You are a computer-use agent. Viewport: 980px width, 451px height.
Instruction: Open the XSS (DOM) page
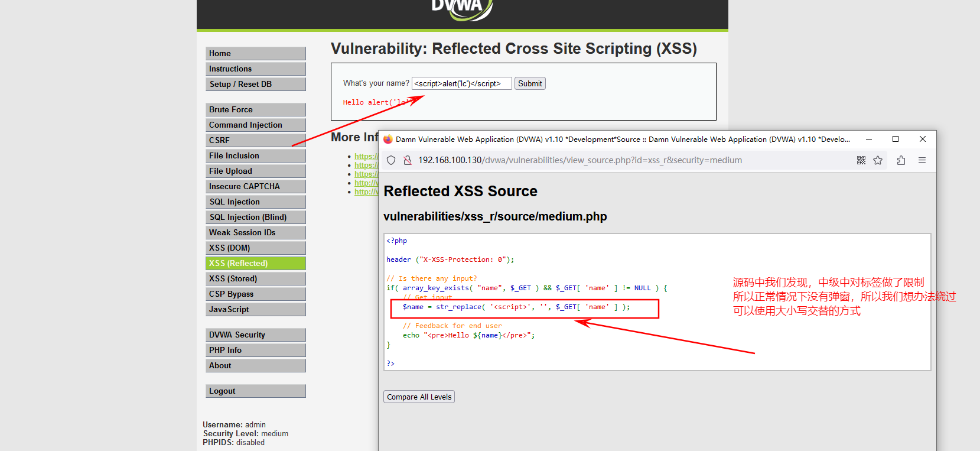(x=256, y=248)
